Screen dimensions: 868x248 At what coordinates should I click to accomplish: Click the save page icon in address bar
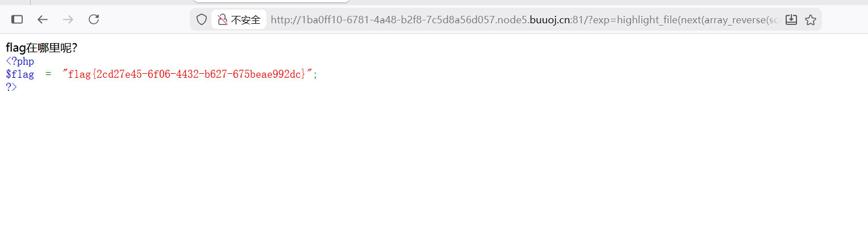pos(791,20)
